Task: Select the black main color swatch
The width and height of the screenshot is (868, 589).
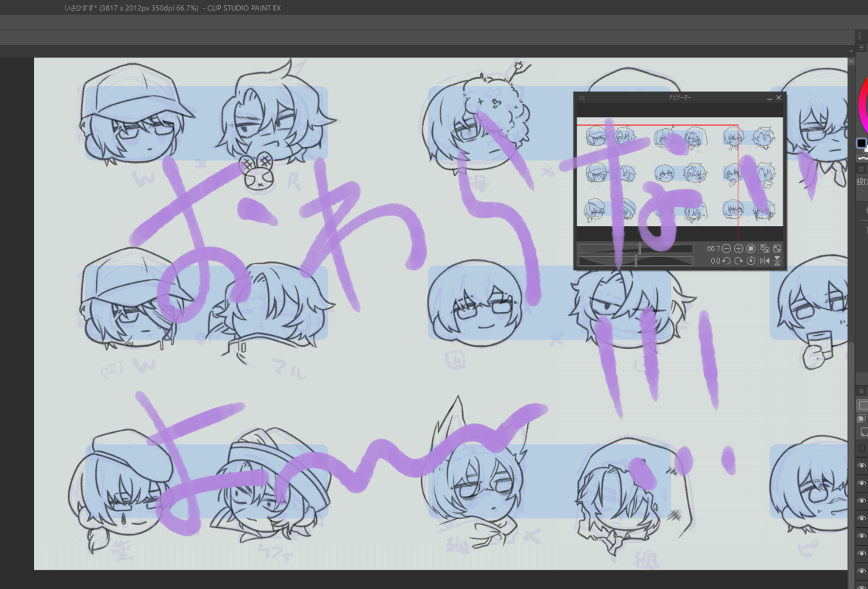Action: click(x=861, y=143)
